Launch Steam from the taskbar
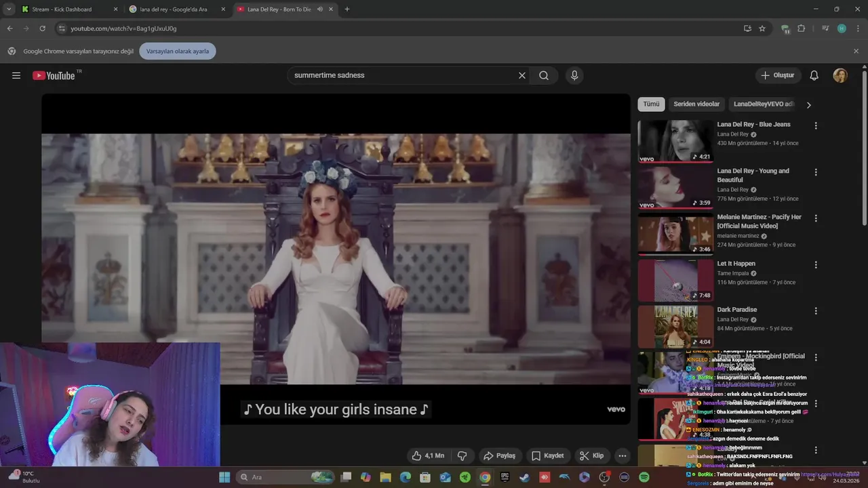868x488 pixels. [525, 477]
